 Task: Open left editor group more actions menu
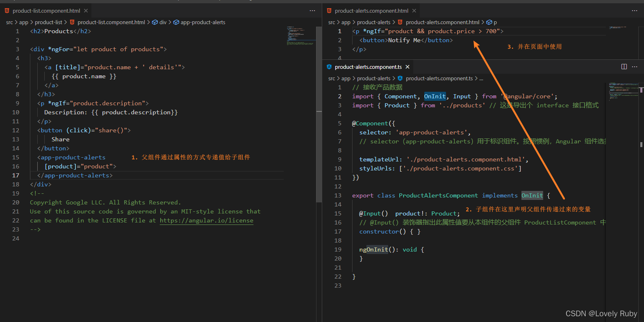[312, 11]
